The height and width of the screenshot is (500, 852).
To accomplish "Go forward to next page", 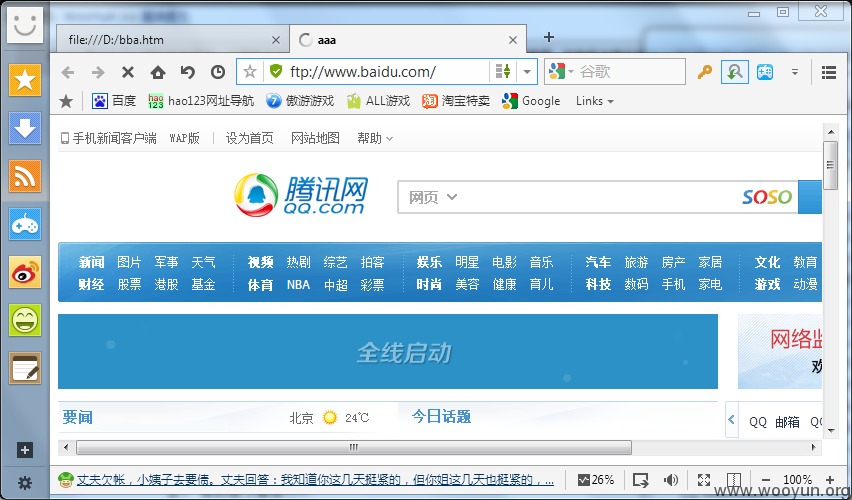I will pos(98,72).
